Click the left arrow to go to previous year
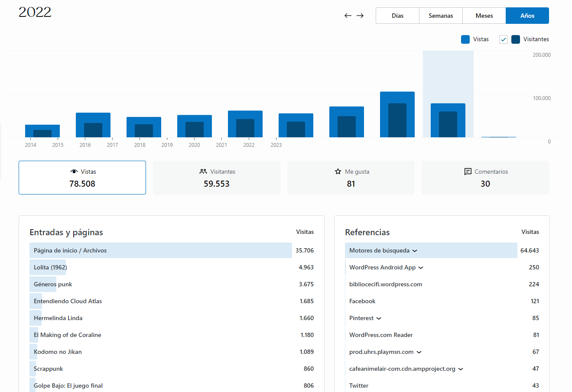This screenshot has height=392, width=572. click(x=348, y=16)
